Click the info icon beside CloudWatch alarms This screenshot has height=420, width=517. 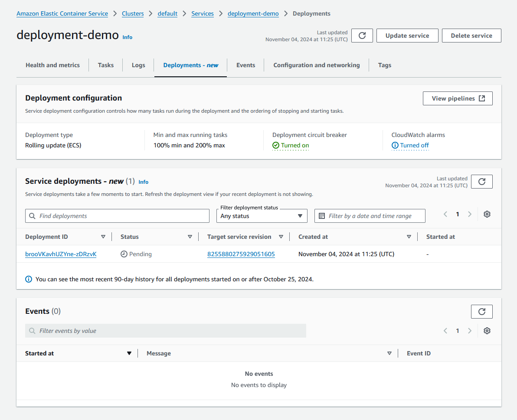pos(396,145)
